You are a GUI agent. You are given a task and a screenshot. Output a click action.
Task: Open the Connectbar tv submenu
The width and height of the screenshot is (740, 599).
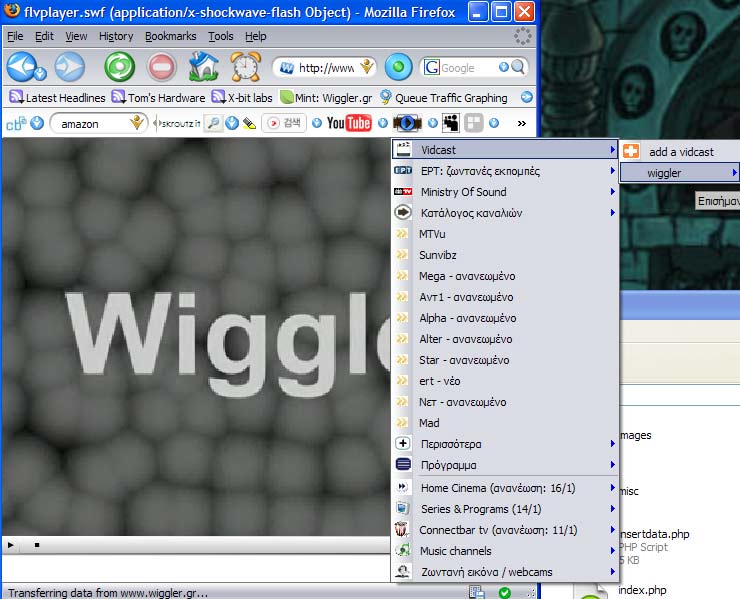505,530
